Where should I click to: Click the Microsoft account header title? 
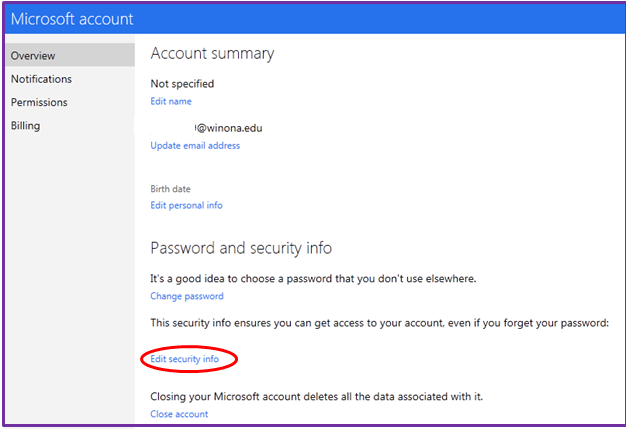pyautogui.click(x=72, y=19)
